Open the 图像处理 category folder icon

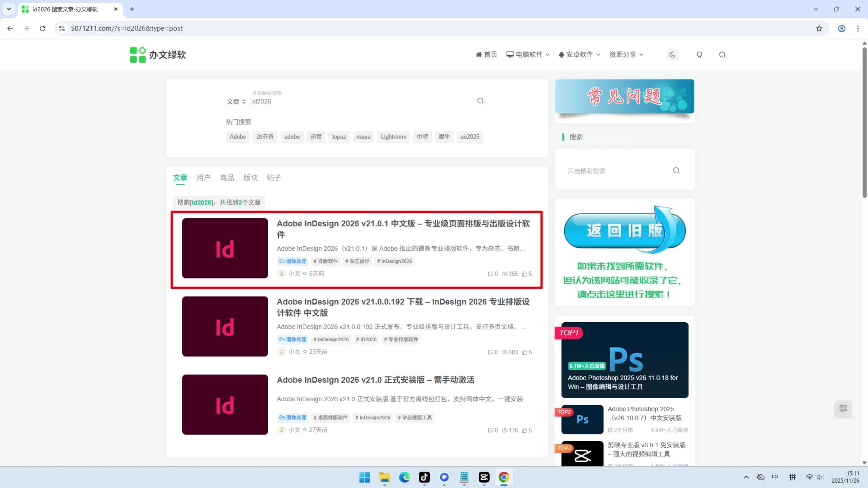(x=282, y=261)
